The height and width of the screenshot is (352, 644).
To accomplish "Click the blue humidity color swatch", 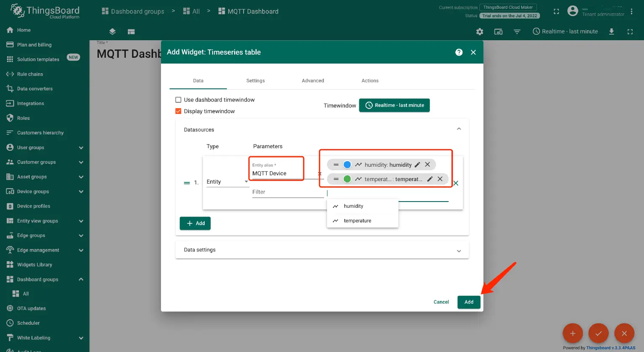I will pos(347,165).
